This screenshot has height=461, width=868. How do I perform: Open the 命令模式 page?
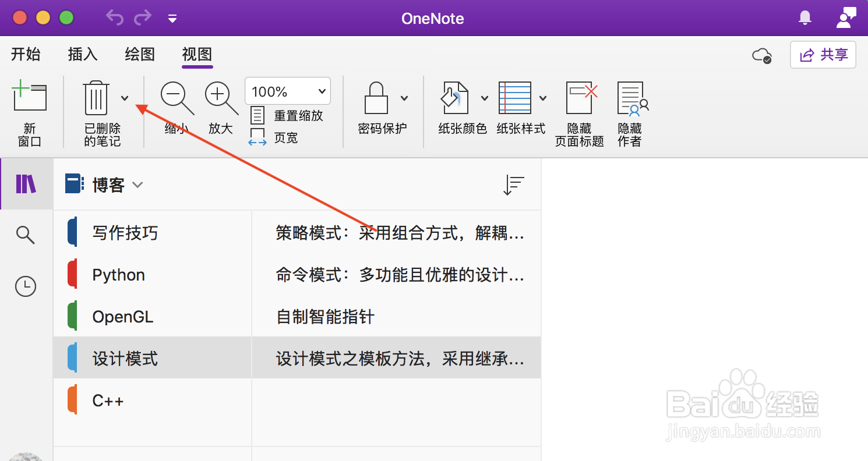(x=397, y=275)
